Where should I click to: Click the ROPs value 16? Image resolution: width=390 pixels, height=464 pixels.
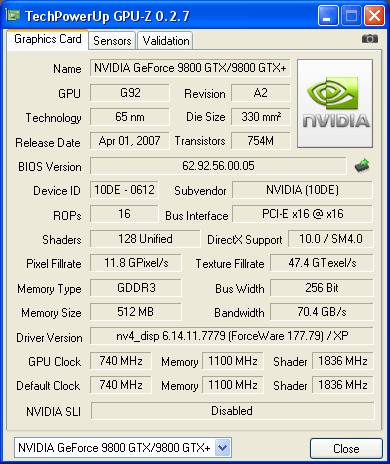point(124,214)
